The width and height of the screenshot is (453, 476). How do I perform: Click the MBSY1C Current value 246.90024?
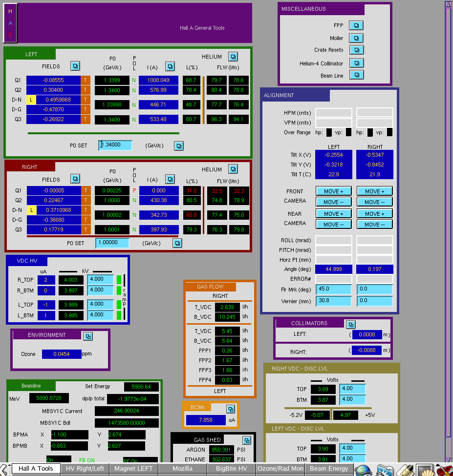click(127, 411)
